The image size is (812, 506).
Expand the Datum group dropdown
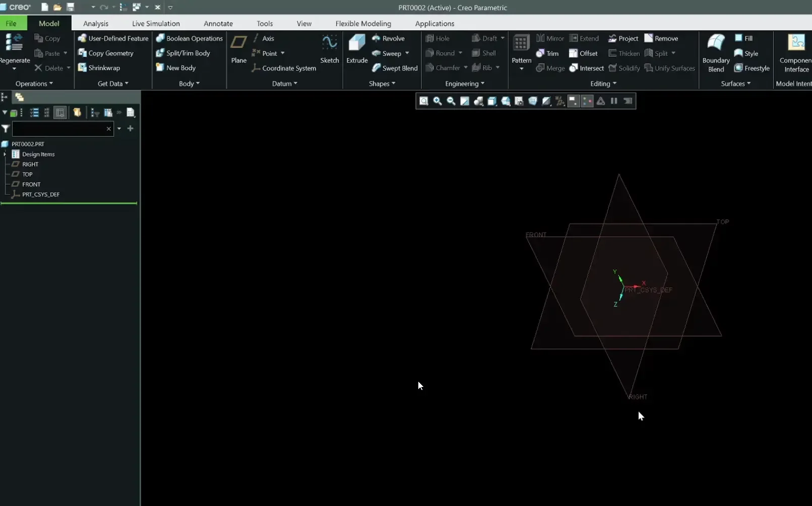click(x=285, y=84)
